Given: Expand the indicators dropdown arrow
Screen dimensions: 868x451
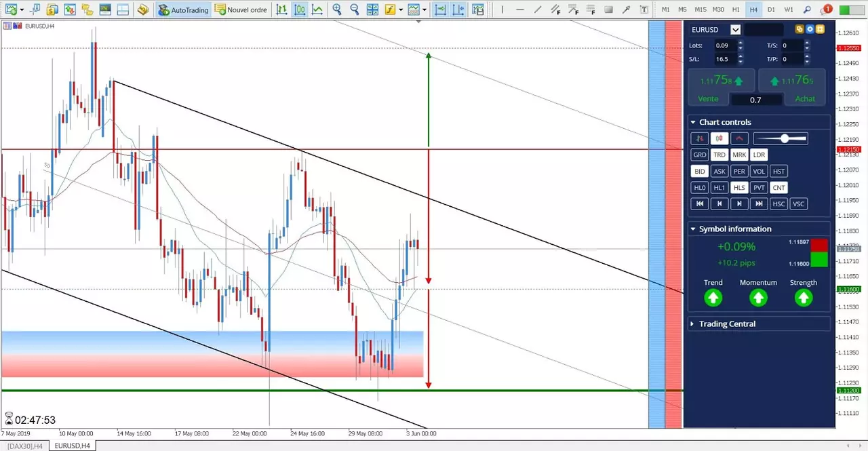Looking at the screenshot, I should click(401, 10).
